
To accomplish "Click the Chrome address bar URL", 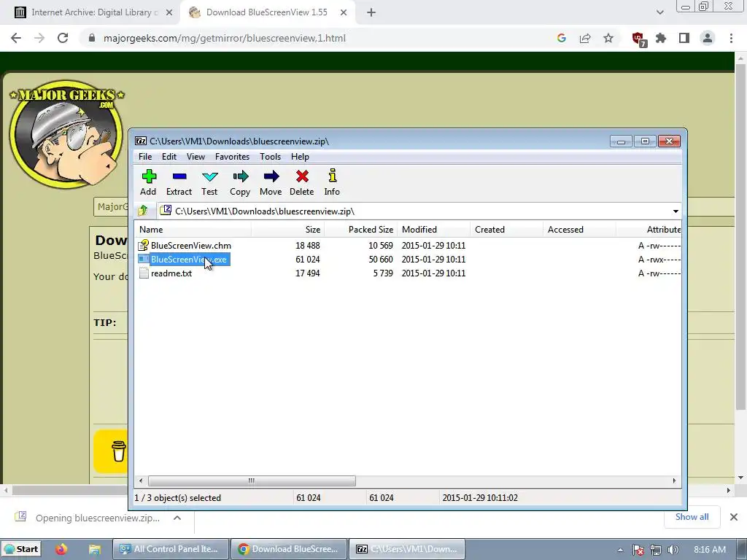I will 225,38.
